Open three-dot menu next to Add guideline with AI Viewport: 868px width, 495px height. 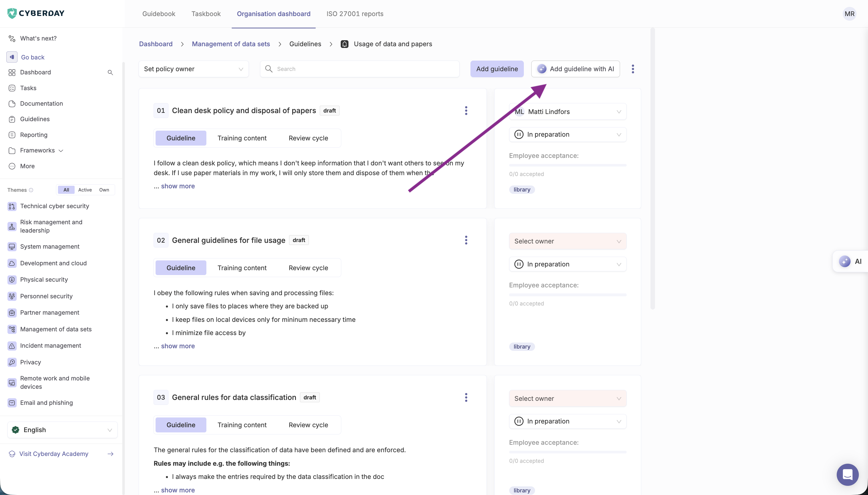632,69
